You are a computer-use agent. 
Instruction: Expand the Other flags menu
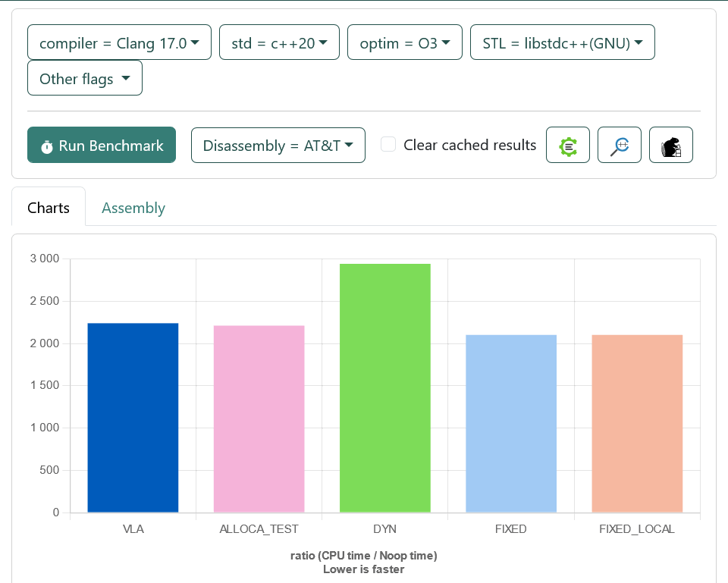tap(85, 78)
